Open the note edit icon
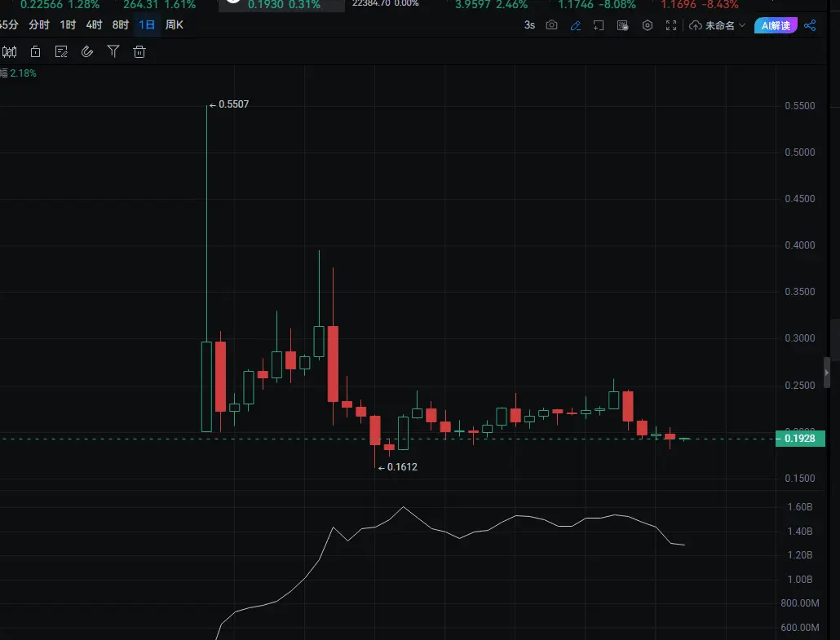Viewport: 840px width, 640px height. (x=62, y=52)
